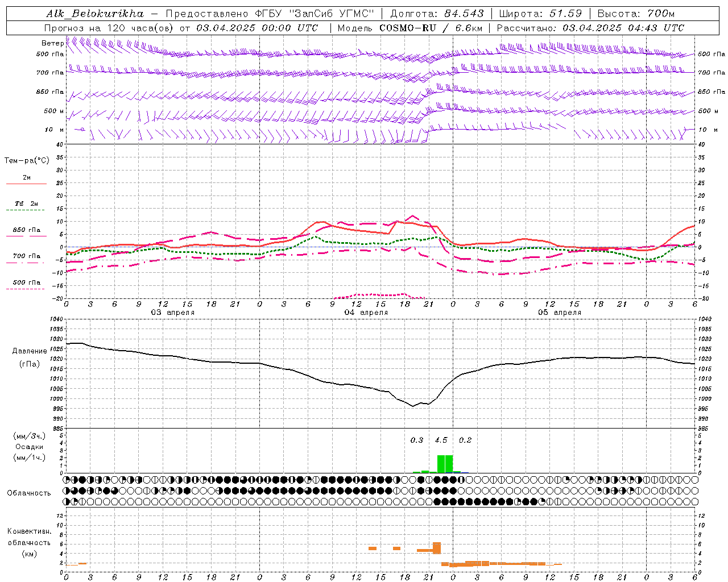Click the "700 гПа" temperature legend entry
The width and height of the screenshot is (728, 582).
(x=26, y=256)
